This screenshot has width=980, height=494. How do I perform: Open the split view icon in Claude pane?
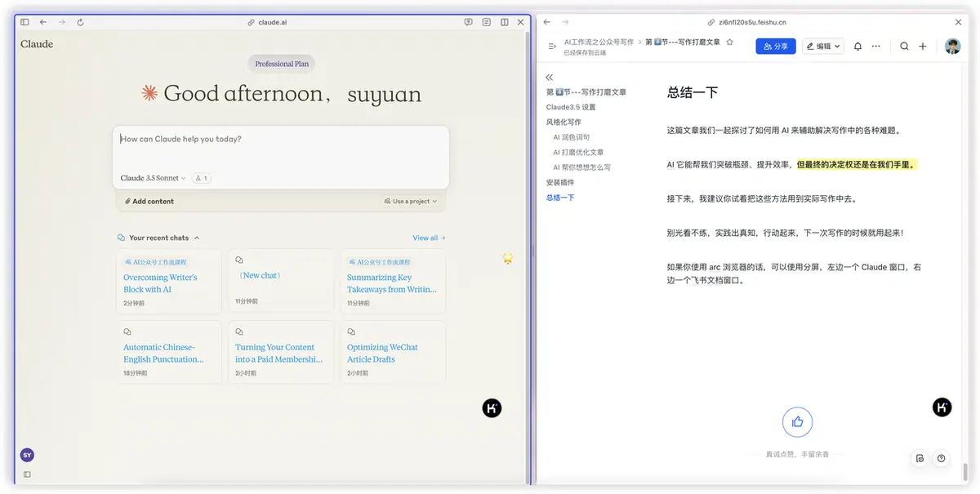pyautogui.click(x=504, y=22)
